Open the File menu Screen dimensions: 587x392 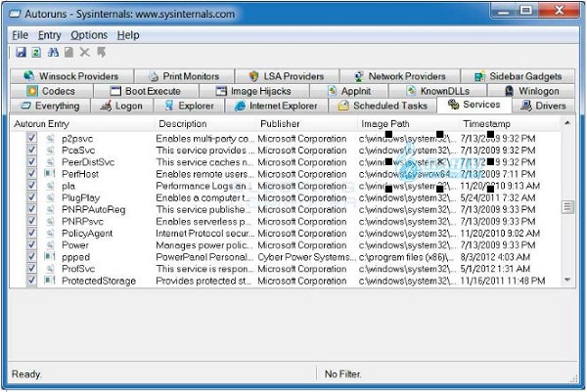pyautogui.click(x=21, y=35)
